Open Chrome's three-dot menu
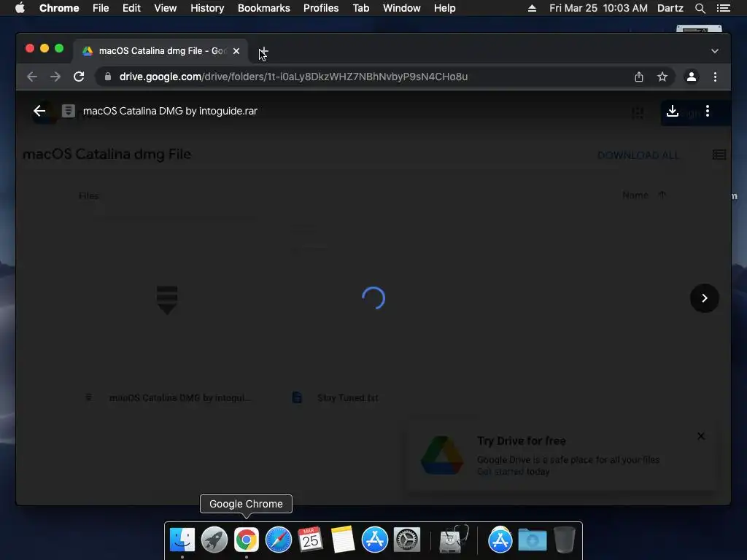 715,77
